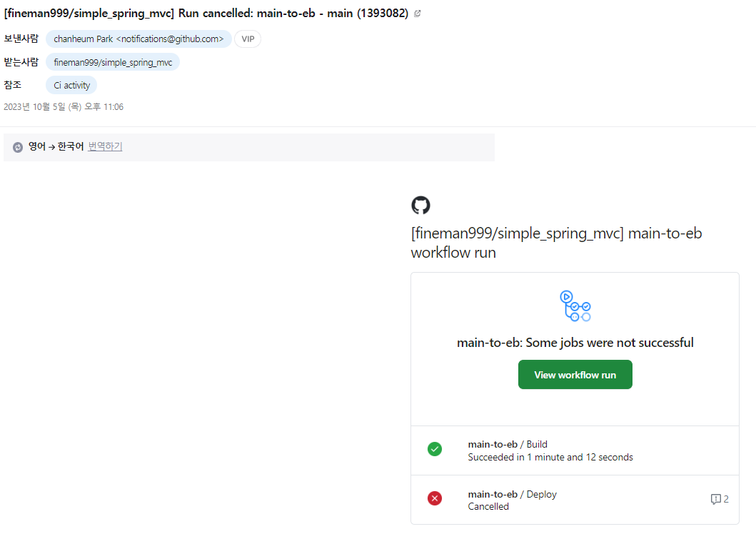Click the 'main-to-eb workflow run' heading

(556, 243)
